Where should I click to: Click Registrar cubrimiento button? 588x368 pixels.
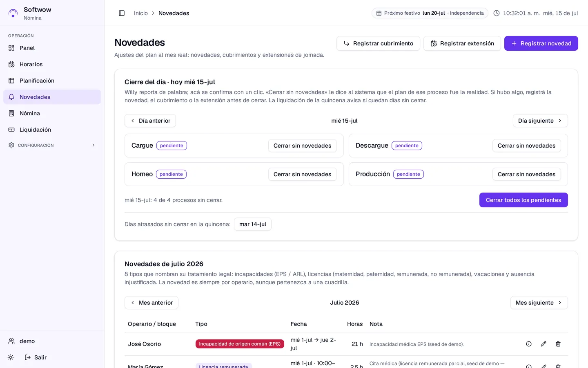coord(378,43)
